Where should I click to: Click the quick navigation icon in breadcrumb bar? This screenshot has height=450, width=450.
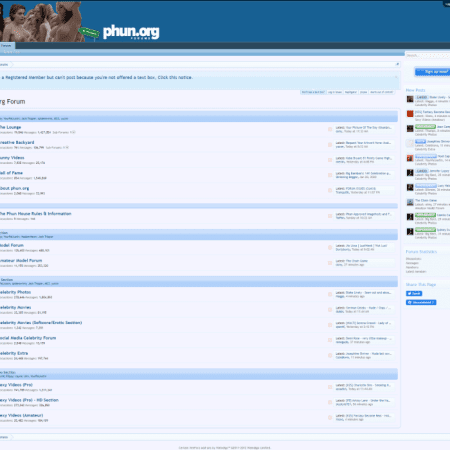(397, 64)
